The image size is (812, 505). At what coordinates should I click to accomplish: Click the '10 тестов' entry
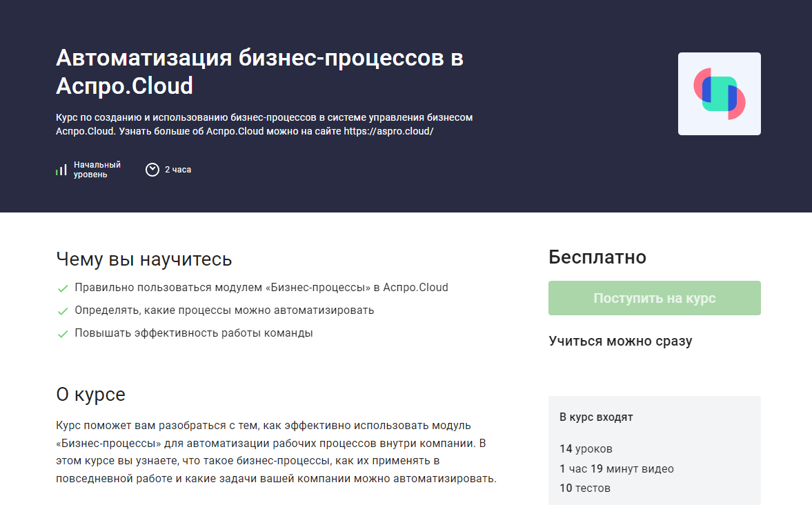pyautogui.click(x=584, y=488)
